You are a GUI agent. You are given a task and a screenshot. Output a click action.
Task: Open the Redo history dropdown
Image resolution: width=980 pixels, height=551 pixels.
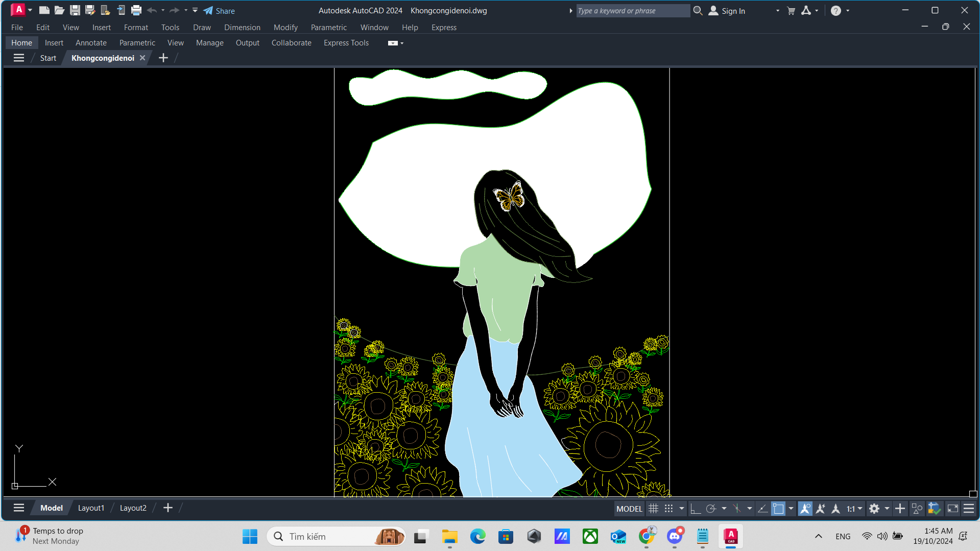coord(185,10)
